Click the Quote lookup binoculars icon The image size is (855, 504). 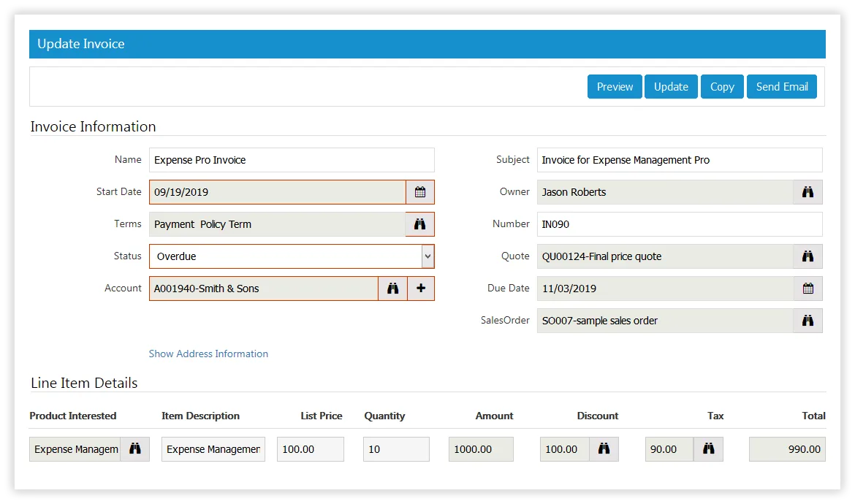coord(807,256)
